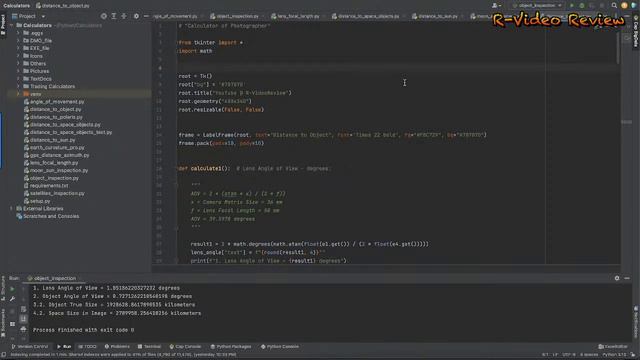Open distance_to_polaris.py in the project tree
This screenshot has width=640, height=360.
(53, 117)
